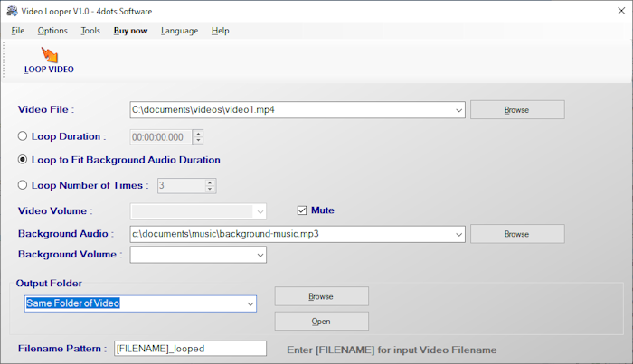Select Loop to Fit Background Audio Duration
The image size is (633, 364).
23,160
